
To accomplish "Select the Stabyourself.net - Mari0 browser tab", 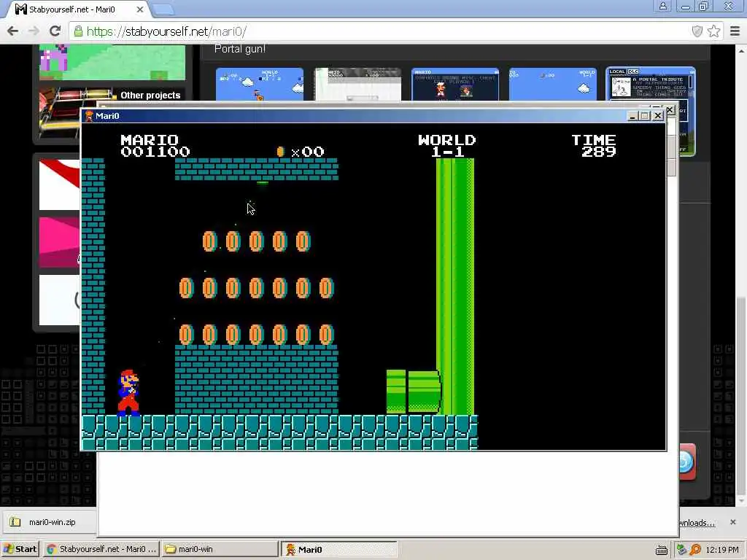I will click(x=79, y=9).
